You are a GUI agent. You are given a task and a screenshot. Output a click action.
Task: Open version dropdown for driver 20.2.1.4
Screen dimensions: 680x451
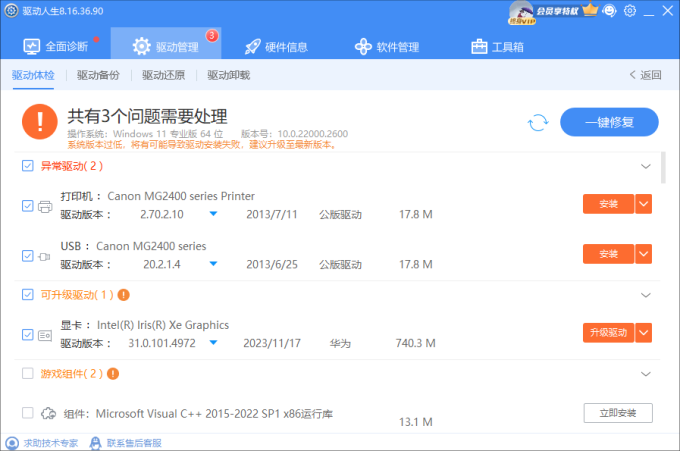(x=213, y=264)
